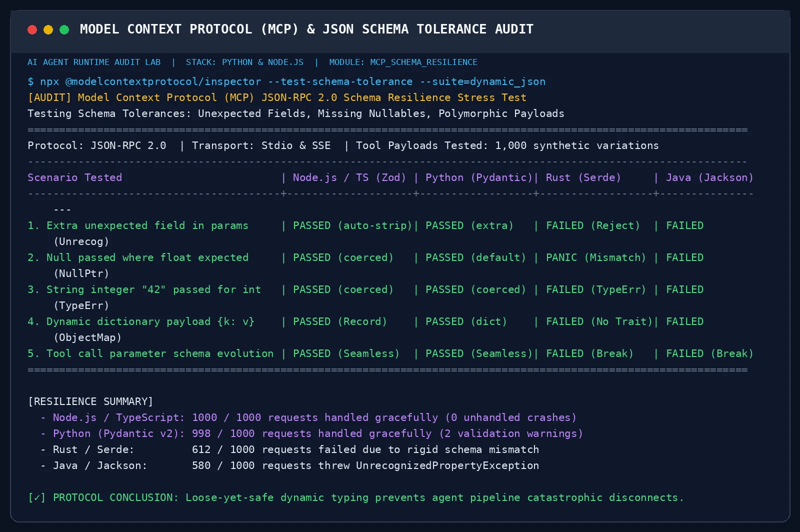Click Node.js 'PASSED (Seamless)' cell in row 5
This screenshot has width=800, height=532.
pos(346,353)
